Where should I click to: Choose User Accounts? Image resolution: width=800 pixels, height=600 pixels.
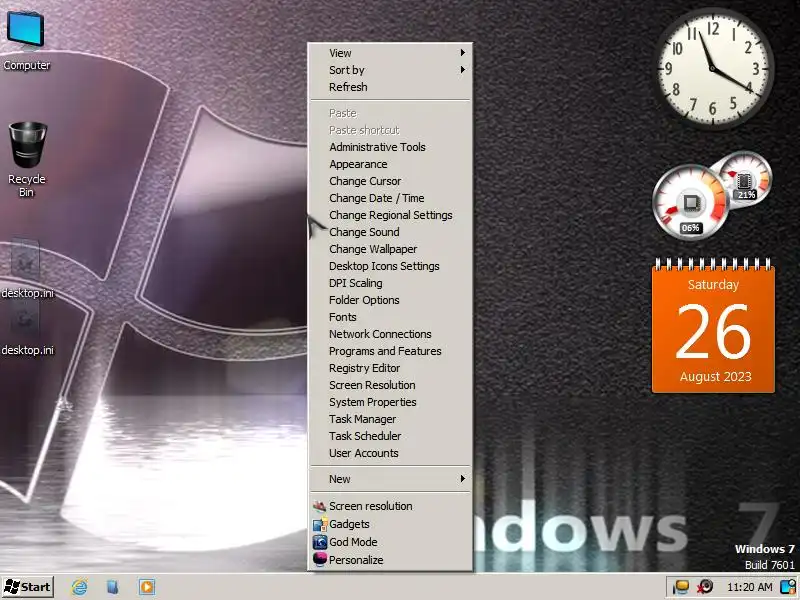point(391,453)
